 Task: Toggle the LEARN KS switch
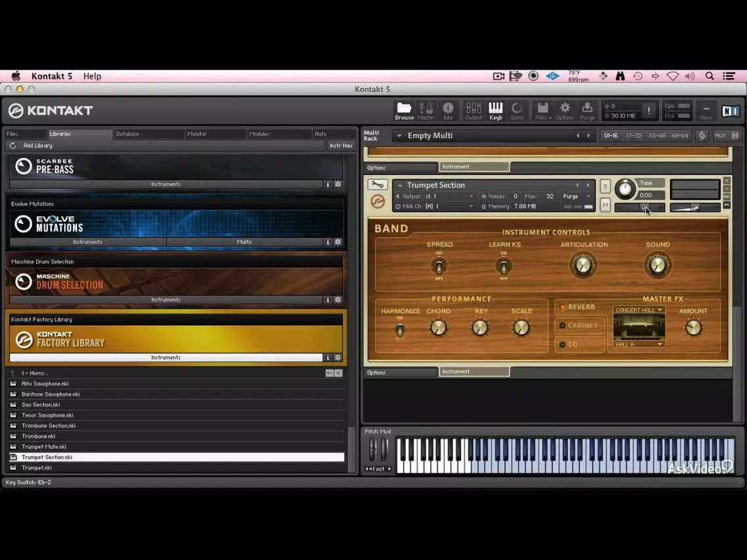tap(504, 266)
